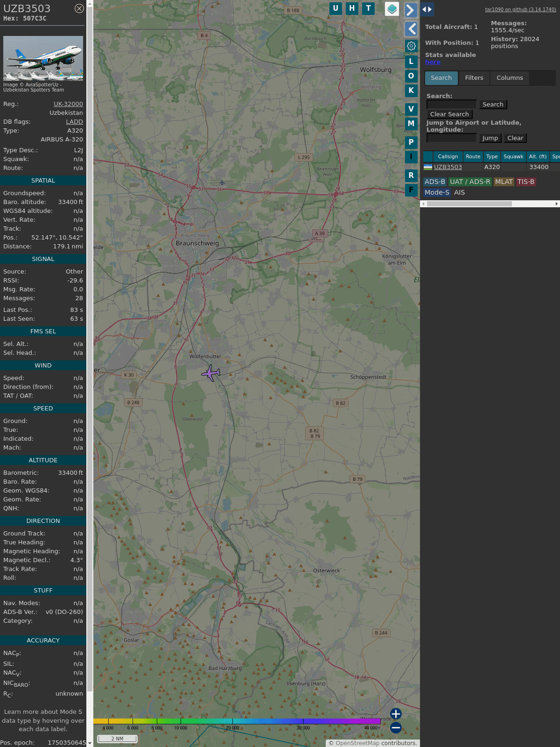This screenshot has width=560, height=747.
Task: Switch to the Columns tab
Action: click(x=510, y=78)
